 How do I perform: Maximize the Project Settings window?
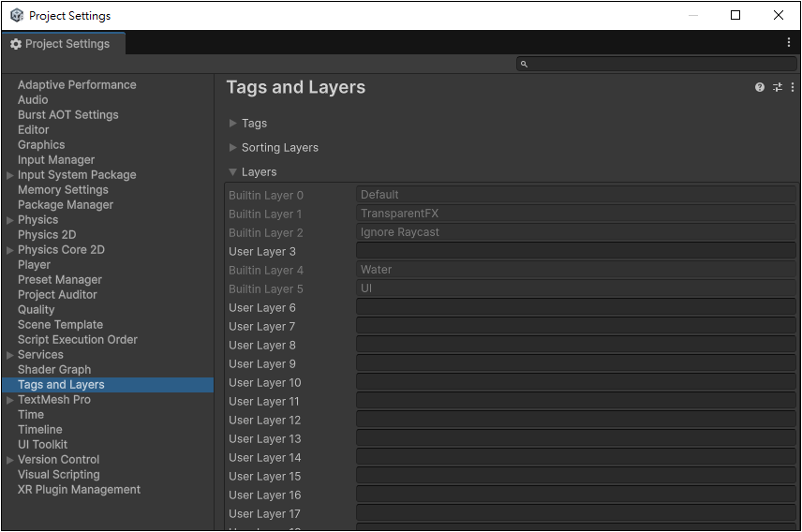point(735,15)
